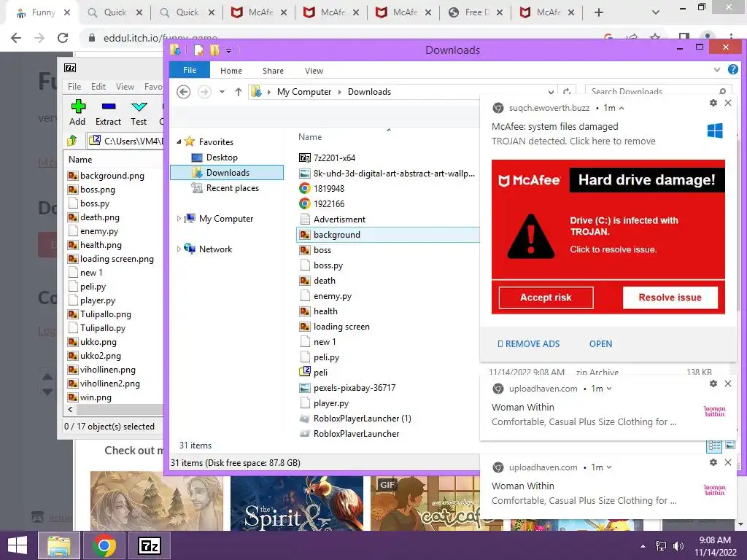The height and width of the screenshot is (560, 747).
Task: Click the Chrome address bar URL
Action: pyautogui.click(x=160, y=38)
